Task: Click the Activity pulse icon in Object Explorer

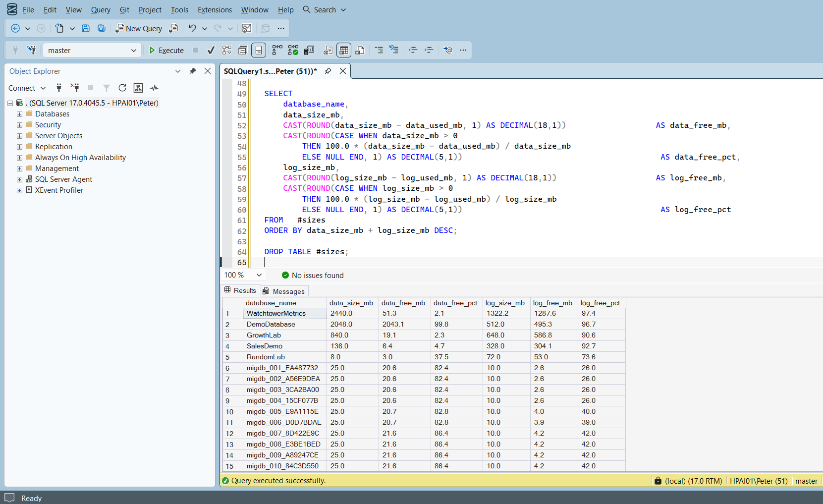Action: coord(155,88)
